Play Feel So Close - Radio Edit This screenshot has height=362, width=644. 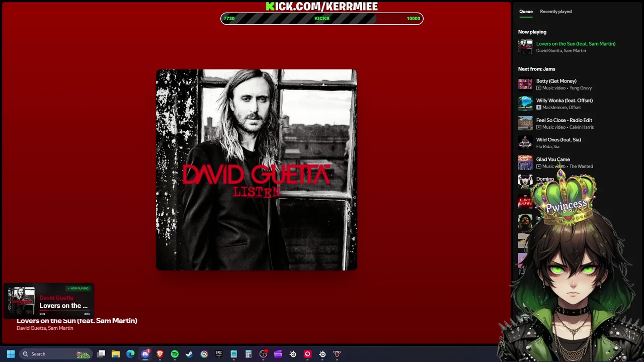tap(564, 120)
